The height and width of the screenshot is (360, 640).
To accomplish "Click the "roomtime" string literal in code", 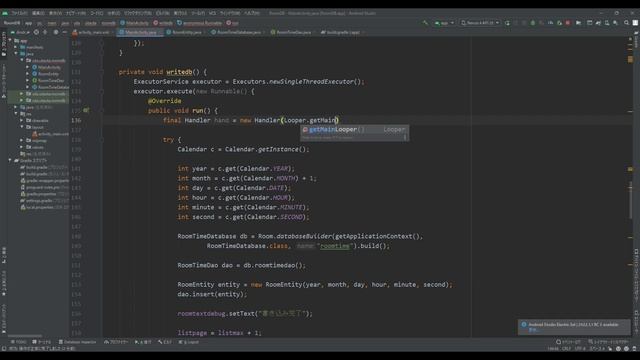I will 335,246.
